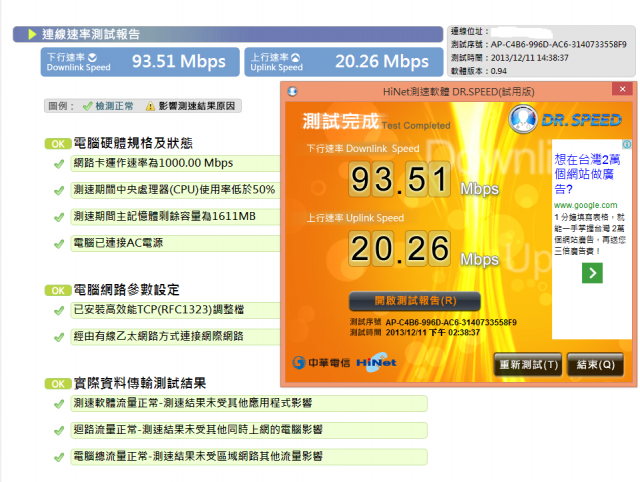Click the OK badge beside 實際資料傳輸測試結果

[x=58, y=384]
